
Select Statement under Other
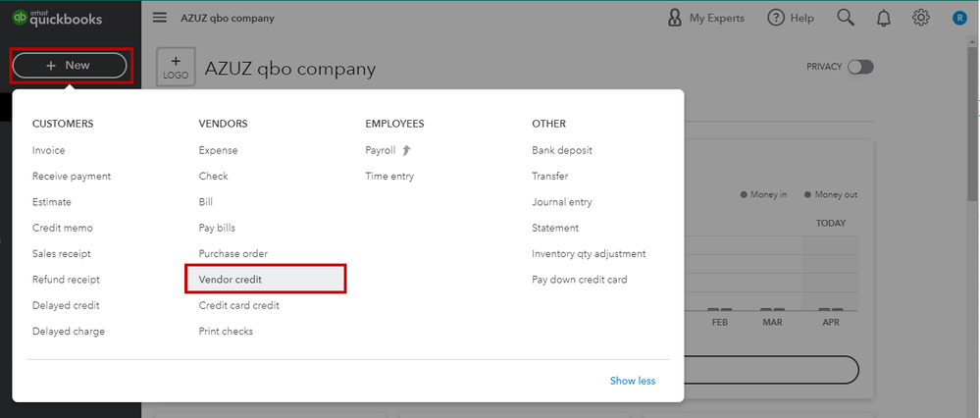coord(555,228)
